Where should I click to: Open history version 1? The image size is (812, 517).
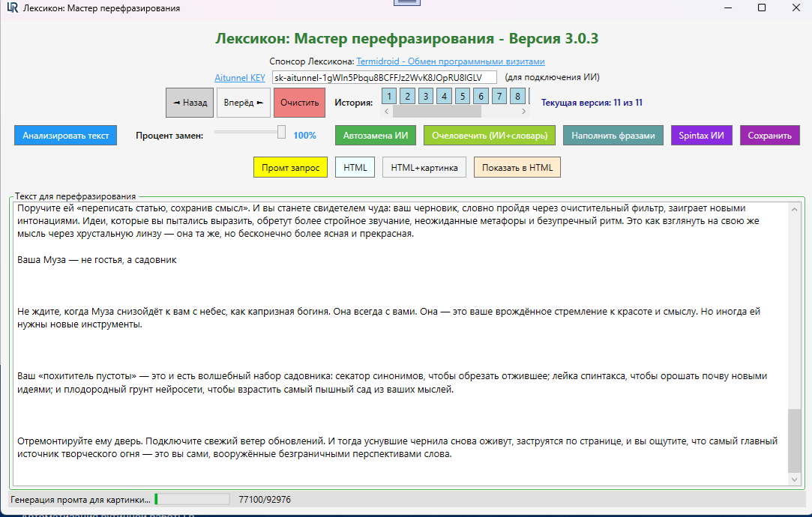[x=389, y=96]
